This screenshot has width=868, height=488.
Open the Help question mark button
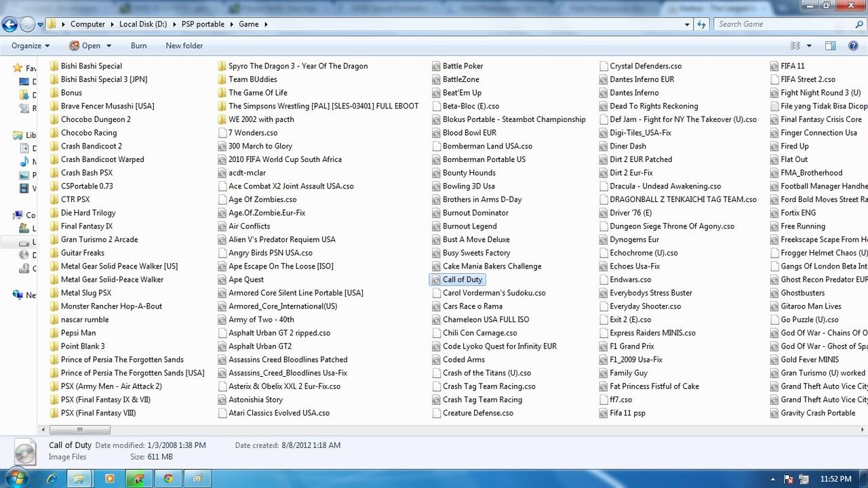[x=853, y=46]
